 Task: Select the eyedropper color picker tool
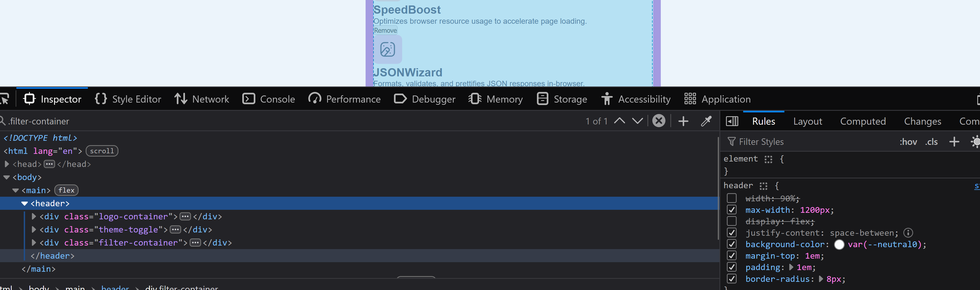pyautogui.click(x=706, y=121)
